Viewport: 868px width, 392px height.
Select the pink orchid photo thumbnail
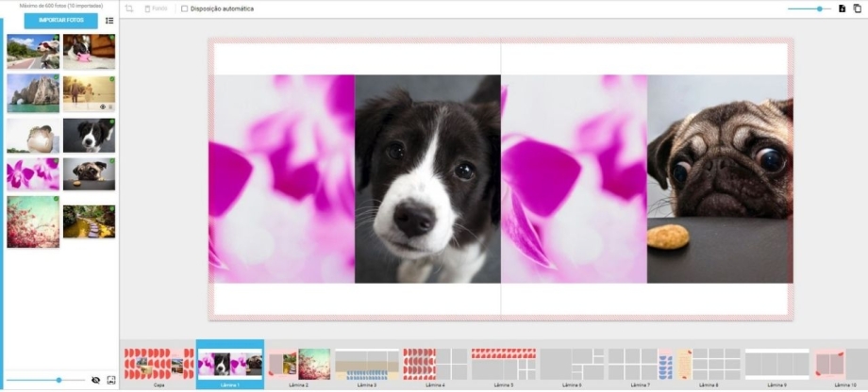pos(33,174)
